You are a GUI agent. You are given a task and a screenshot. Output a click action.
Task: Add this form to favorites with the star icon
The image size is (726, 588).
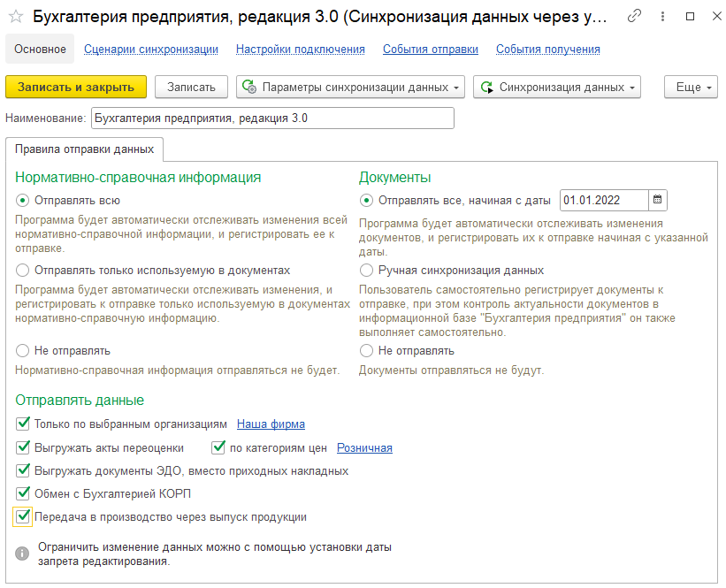(x=16, y=17)
